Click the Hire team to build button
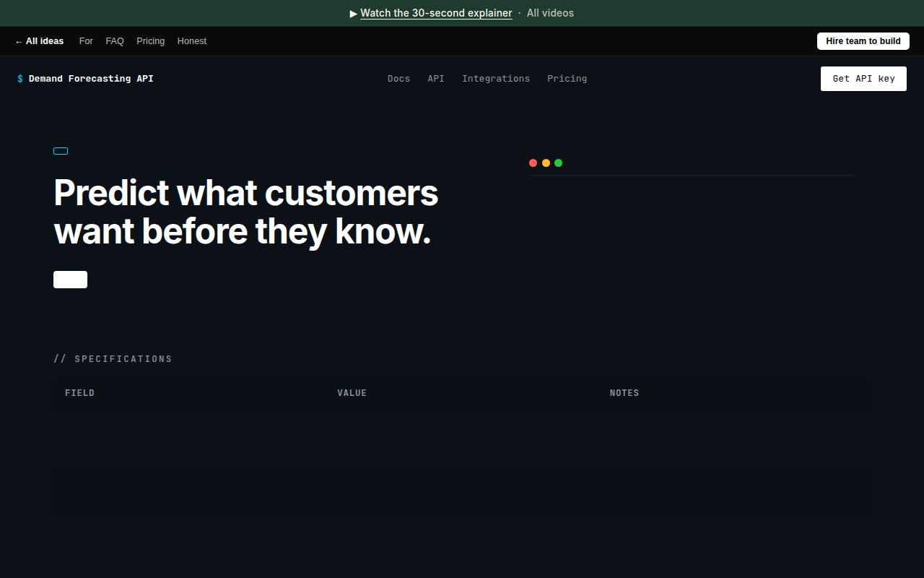 (x=863, y=41)
